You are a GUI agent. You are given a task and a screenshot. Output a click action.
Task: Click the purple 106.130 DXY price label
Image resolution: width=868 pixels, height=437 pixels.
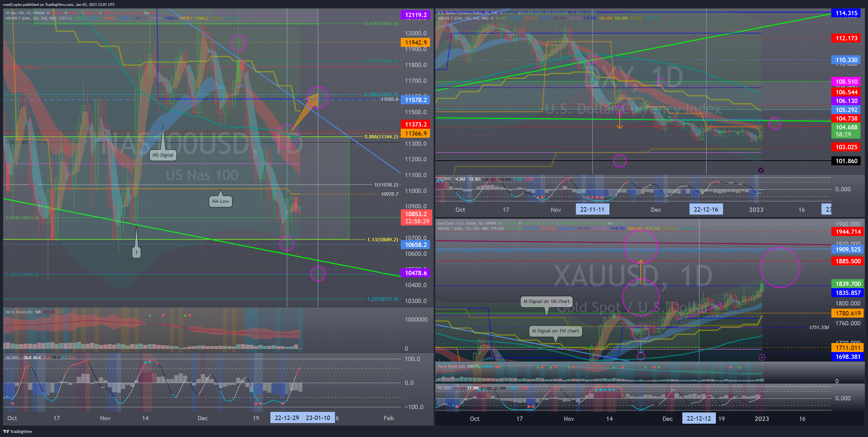click(846, 101)
